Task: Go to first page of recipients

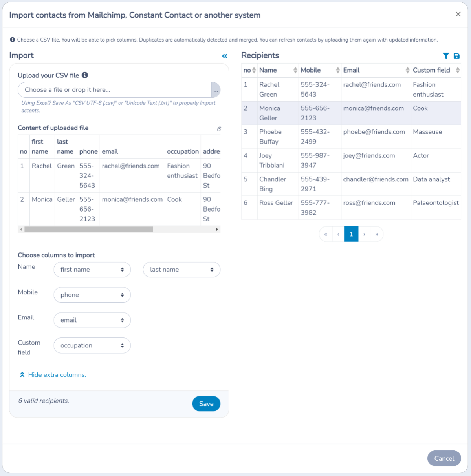Action: pyautogui.click(x=326, y=234)
